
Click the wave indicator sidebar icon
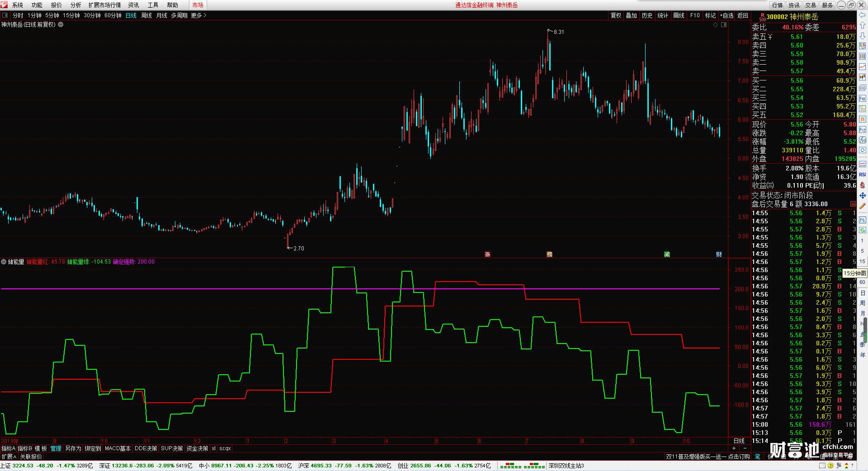pos(862,164)
